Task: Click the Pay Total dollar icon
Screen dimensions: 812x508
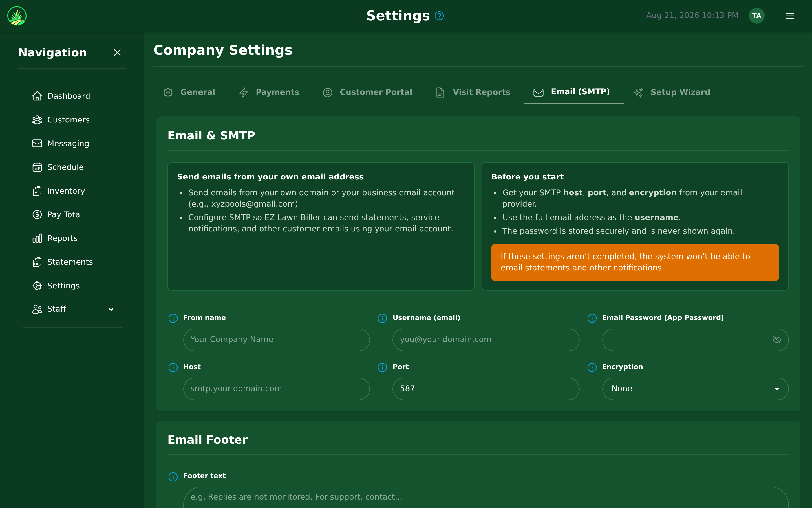Action: pos(37,214)
